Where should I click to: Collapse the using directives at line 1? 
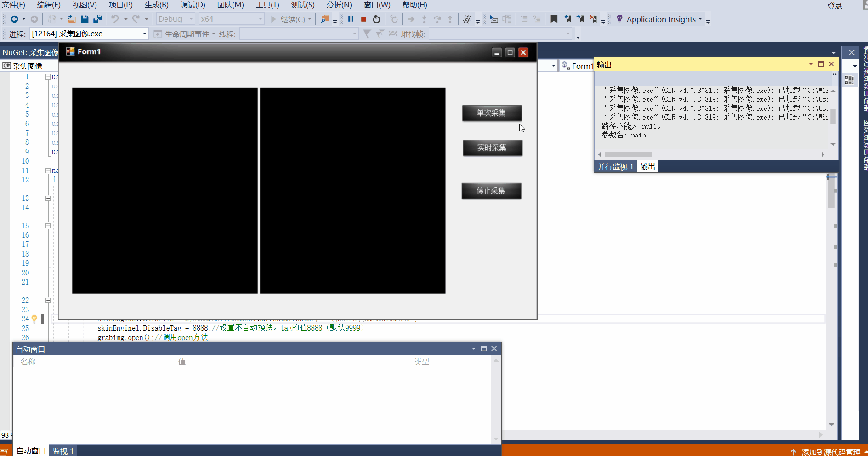point(48,77)
